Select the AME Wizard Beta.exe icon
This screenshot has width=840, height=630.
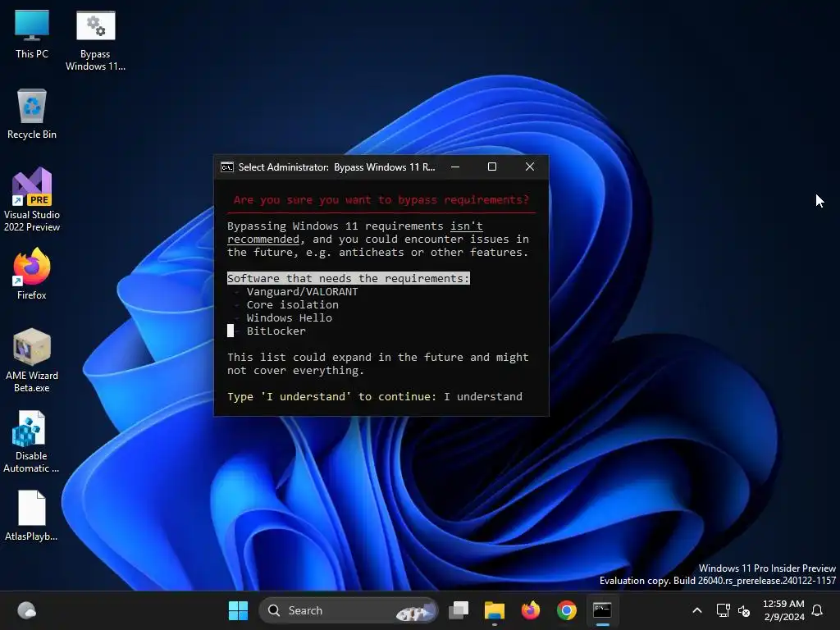[x=32, y=361]
